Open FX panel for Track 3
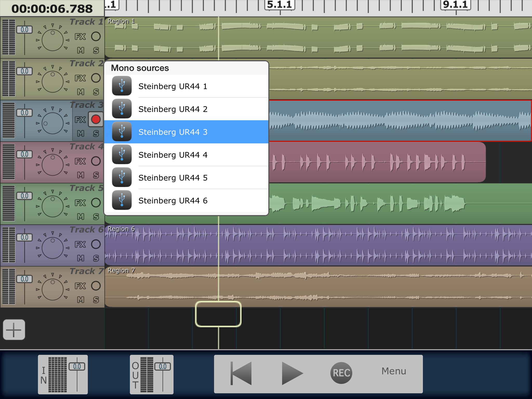Screen dimensions: 532x399 80,120
